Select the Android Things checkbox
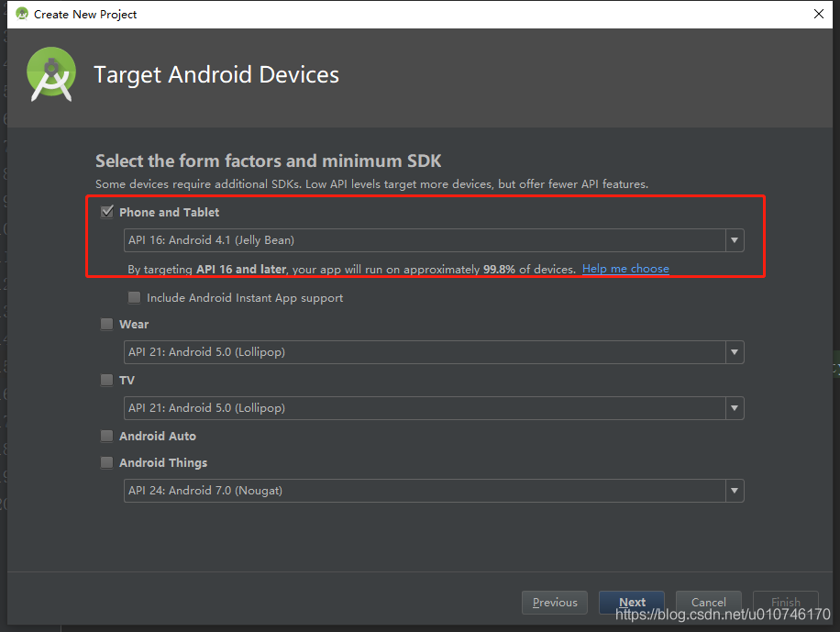The height and width of the screenshot is (632, 840). click(x=107, y=462)
